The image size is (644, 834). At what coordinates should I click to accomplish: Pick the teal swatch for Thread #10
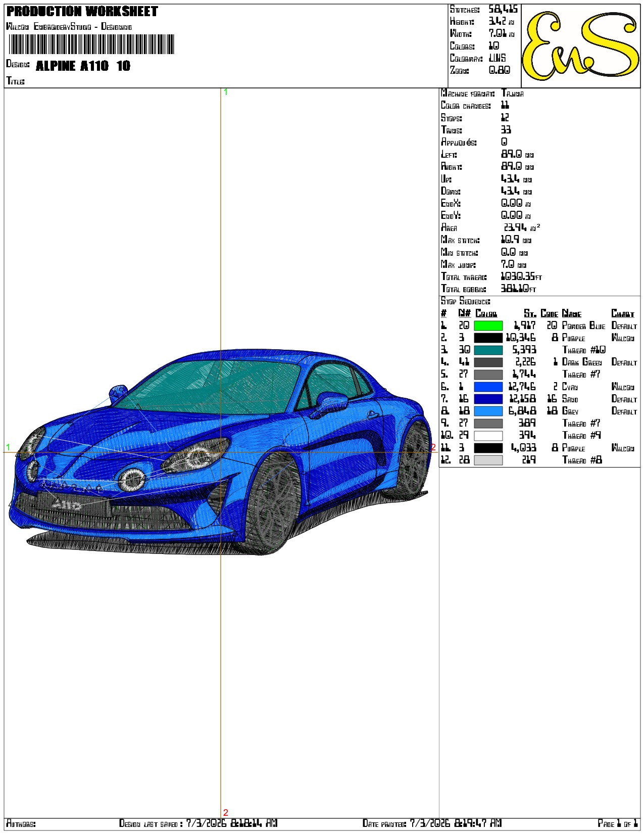click(488, 350)
